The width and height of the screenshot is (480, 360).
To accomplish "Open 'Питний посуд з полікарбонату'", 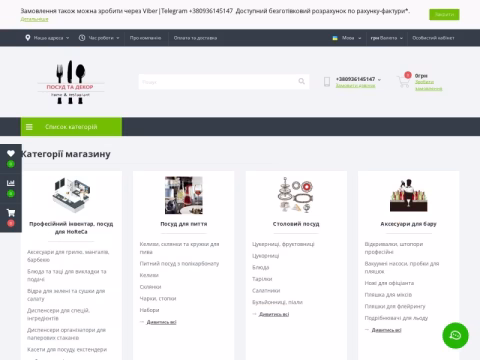I will click(179, 264).
